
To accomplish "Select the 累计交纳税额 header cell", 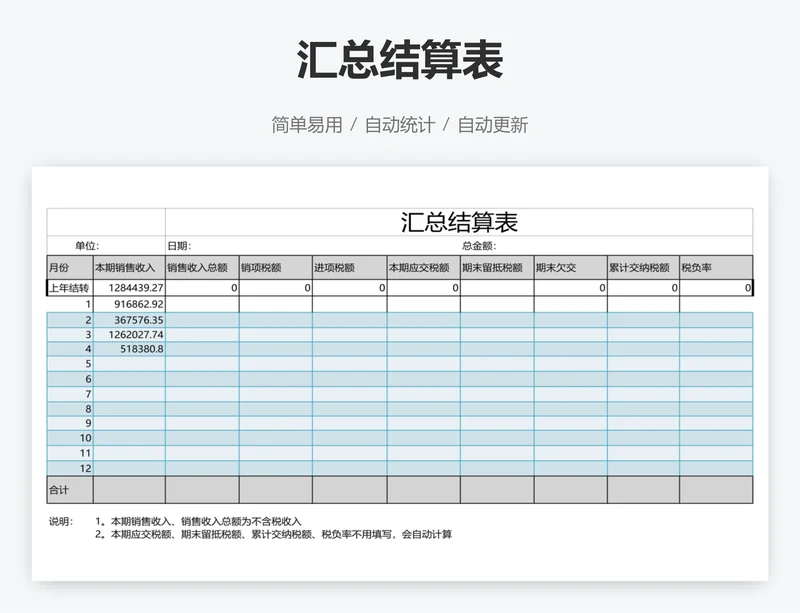I will click(643, 267).
